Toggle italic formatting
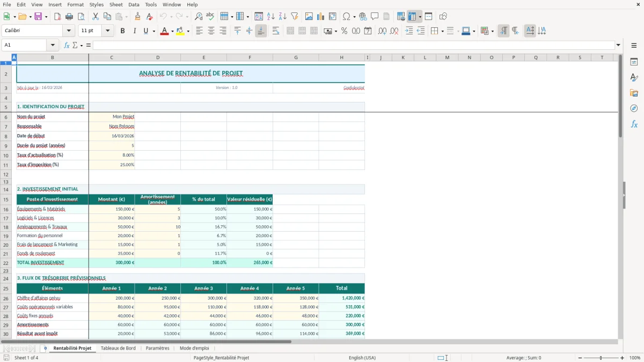The image size is (644, 362). pyautogui.click(x=135, y=31)
